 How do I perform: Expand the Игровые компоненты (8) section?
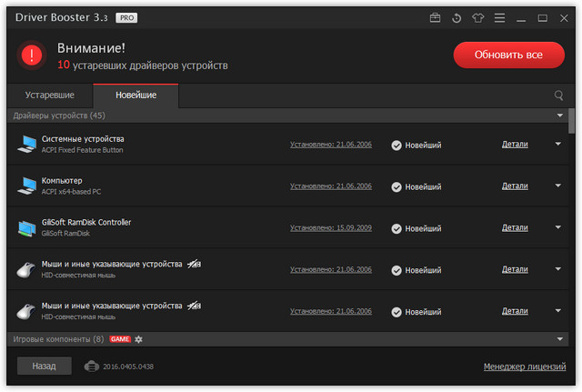[x=560, y=339]
